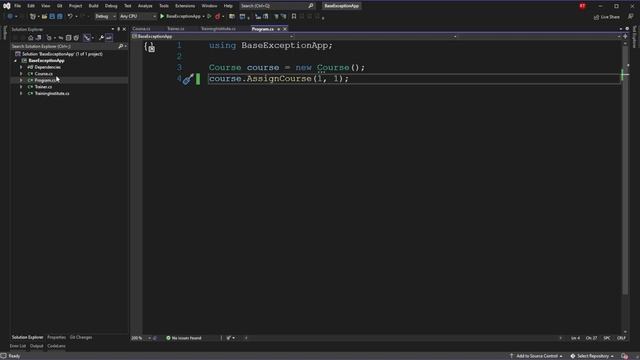Click Start Without Debugging outline play icon
Image resolution: width=640 pixels, height=360 pixels.
(209, 16)
